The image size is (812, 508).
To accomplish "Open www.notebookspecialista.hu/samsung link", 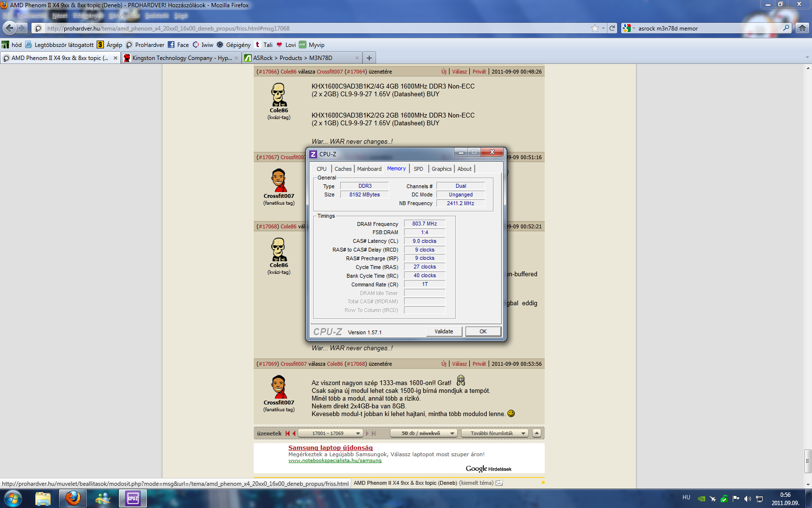I will (335, 461).
